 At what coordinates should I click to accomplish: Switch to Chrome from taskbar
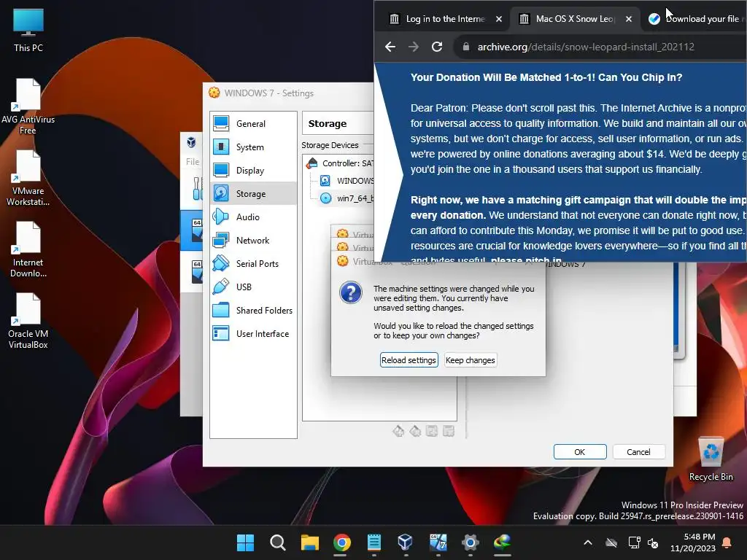click(x=342, y=542)
